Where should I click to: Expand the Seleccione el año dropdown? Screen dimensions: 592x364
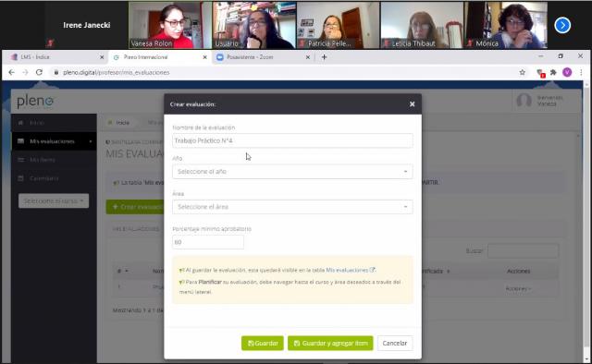(x=292, y=172)
